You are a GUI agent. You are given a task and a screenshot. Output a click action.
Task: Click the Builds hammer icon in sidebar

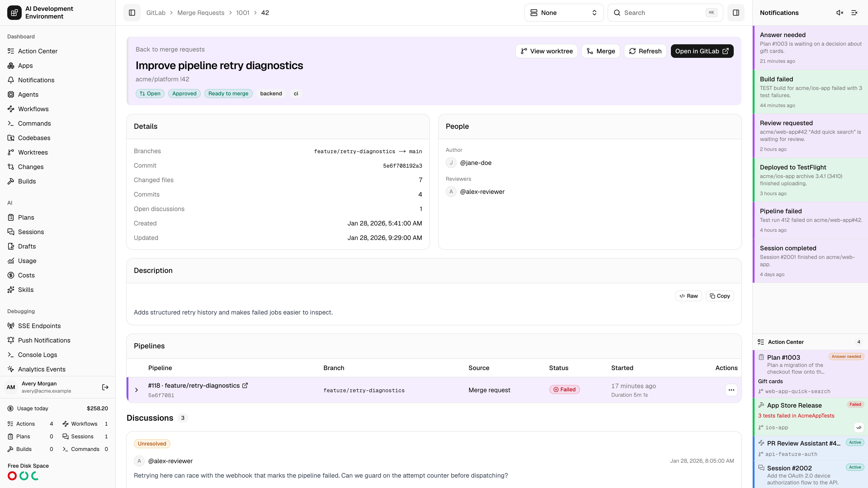pyautogui.click(x=11, y=181)
